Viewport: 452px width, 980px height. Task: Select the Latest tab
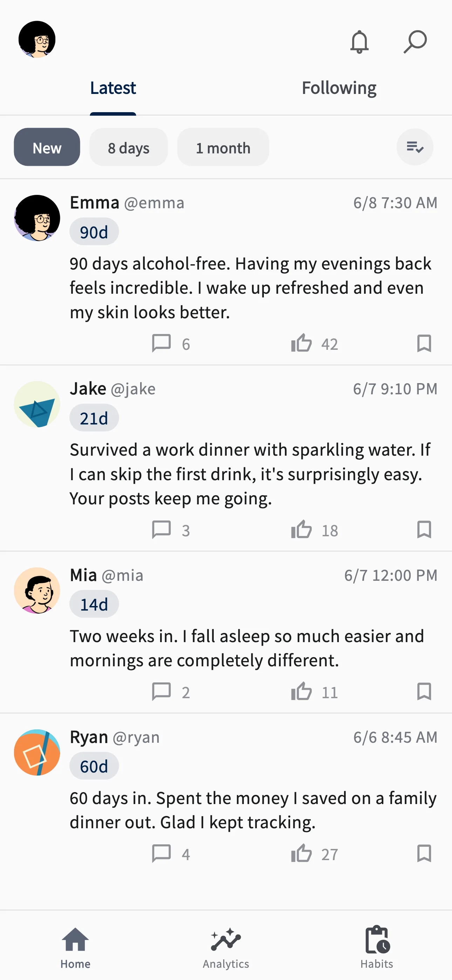[113, 88]
